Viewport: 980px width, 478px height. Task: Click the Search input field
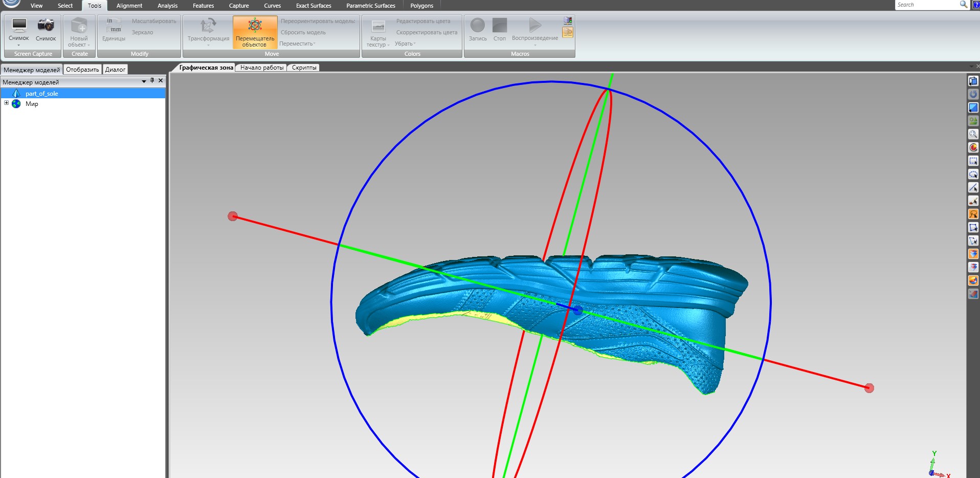[927, 5]
